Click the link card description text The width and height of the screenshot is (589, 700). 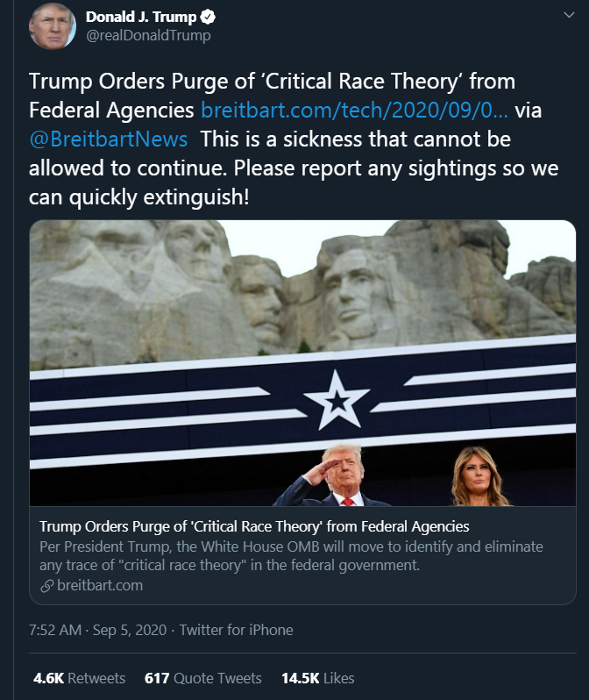pyautogui.click(x=291, y=556)
